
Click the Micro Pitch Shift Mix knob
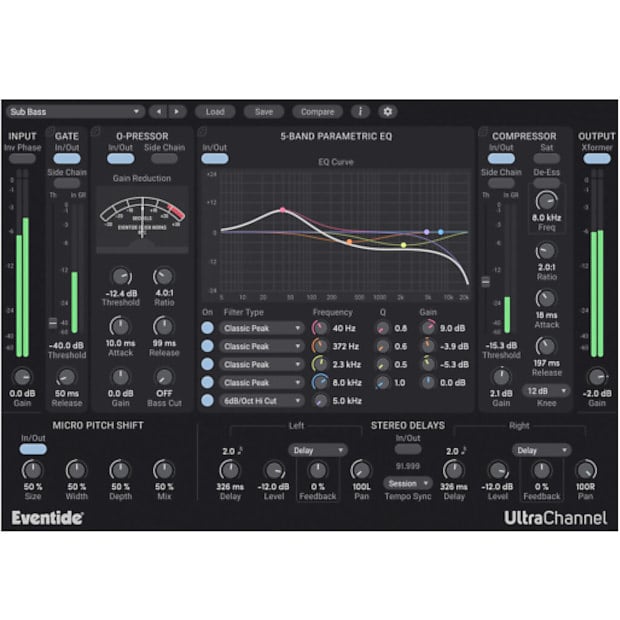pyautogui.click(x=164, y=471)
